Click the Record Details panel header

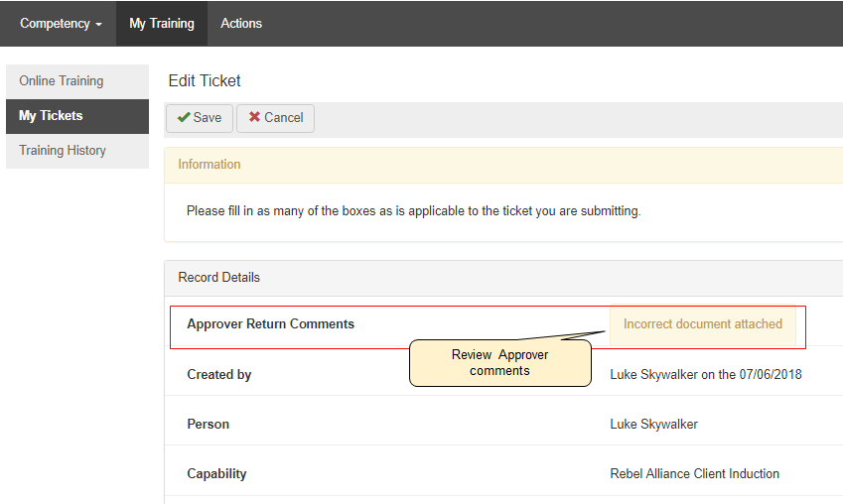click(219, 278)
